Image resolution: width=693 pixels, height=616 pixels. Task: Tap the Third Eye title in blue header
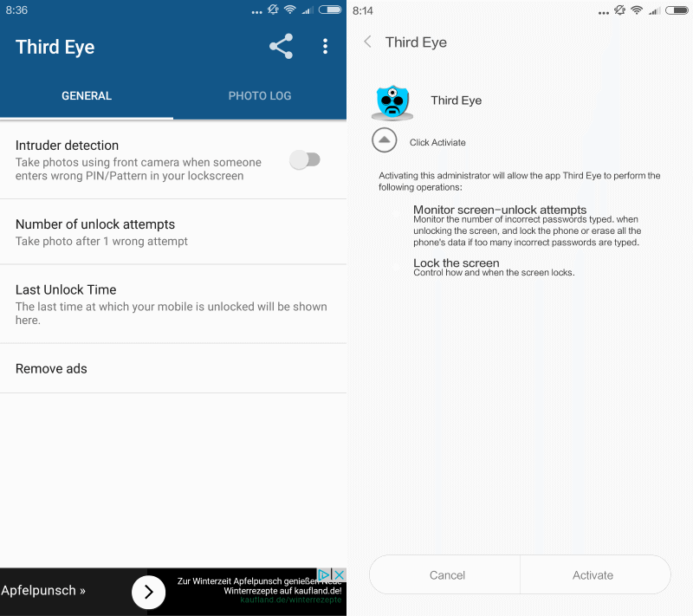coord(55,47)
